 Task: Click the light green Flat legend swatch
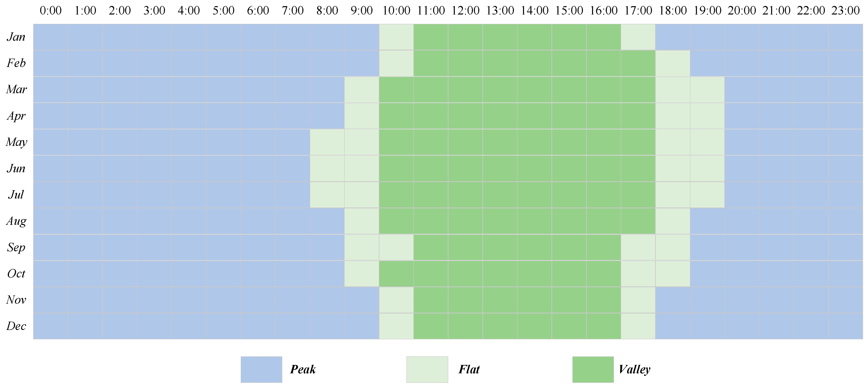point(427,370)
